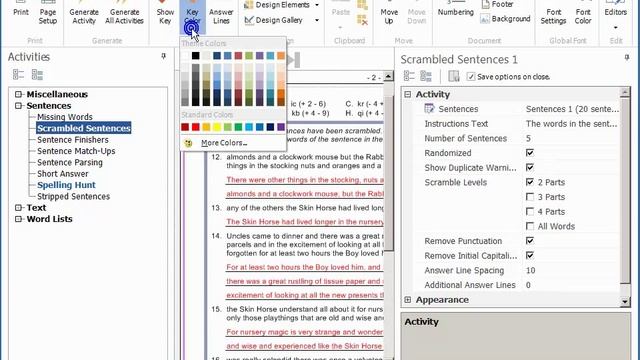The width and height of the screenshot is (640, 360).
Task: Click the document scrollbar up arrow
Action: pyautogui.click(x=388, y=76)
